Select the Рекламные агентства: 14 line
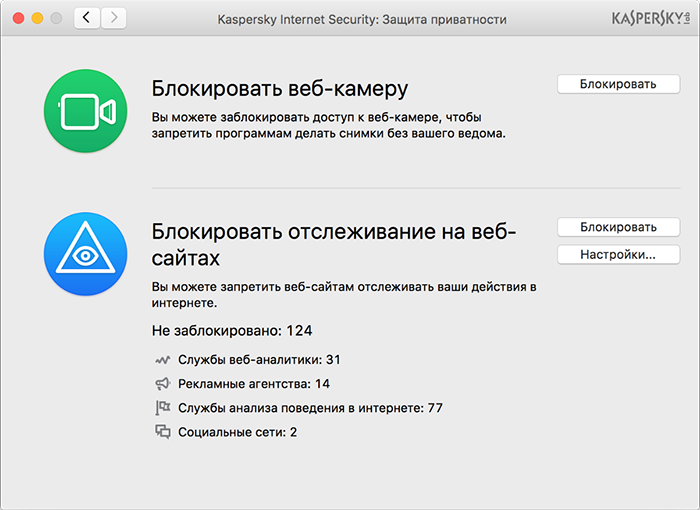This screenshot has width=700, height=510. tap(254, 384)
